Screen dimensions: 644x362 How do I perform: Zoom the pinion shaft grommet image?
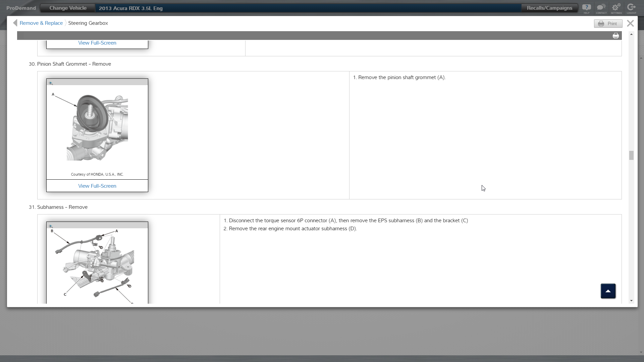point(51,83)
